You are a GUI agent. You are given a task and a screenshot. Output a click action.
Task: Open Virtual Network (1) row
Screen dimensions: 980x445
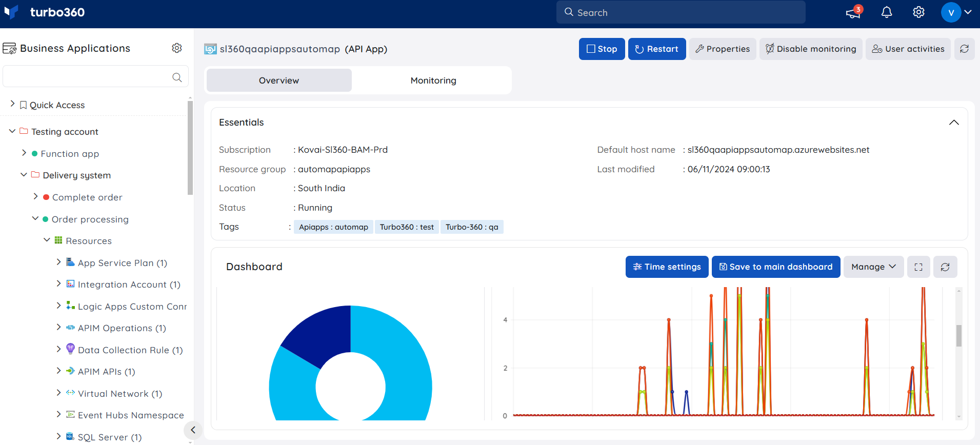point(120,394)
